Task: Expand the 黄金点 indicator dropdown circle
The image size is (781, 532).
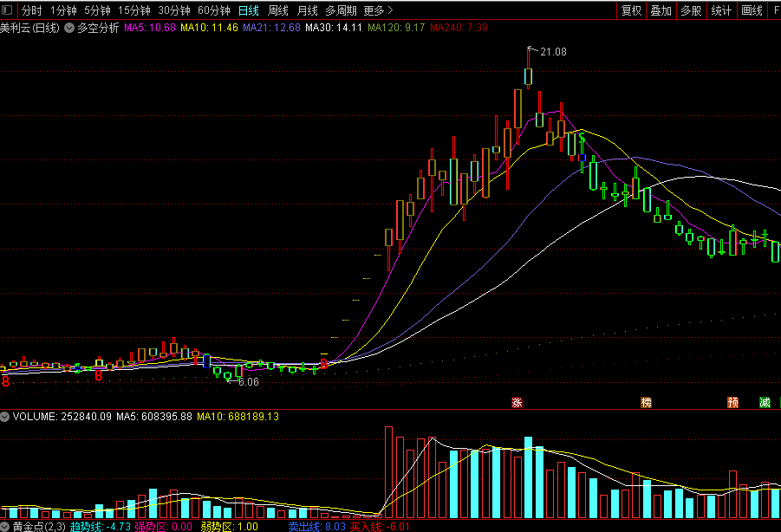Action: (x=5, y=527)
